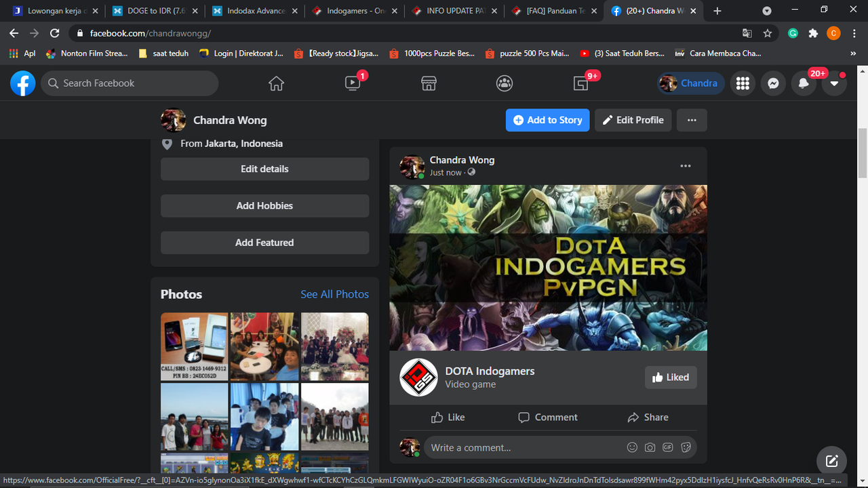
Task: Click the new message compose icon
Action: (832, 462)
